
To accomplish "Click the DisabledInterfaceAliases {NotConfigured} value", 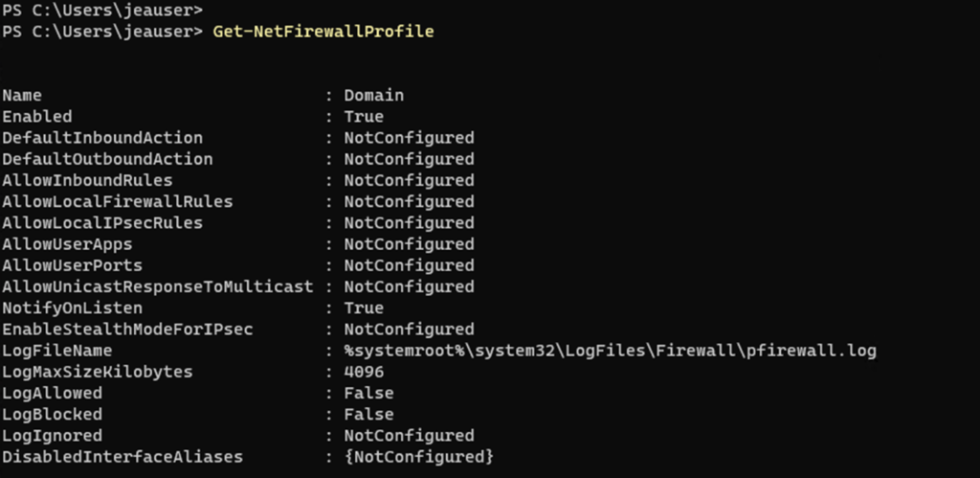I will (x=418, y=457).
